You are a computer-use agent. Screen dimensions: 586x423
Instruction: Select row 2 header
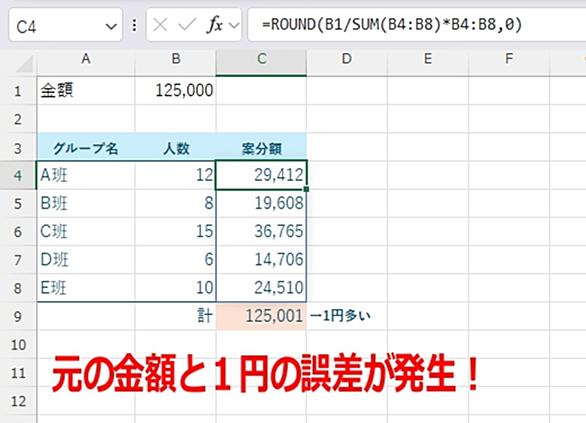pos(18,119)
